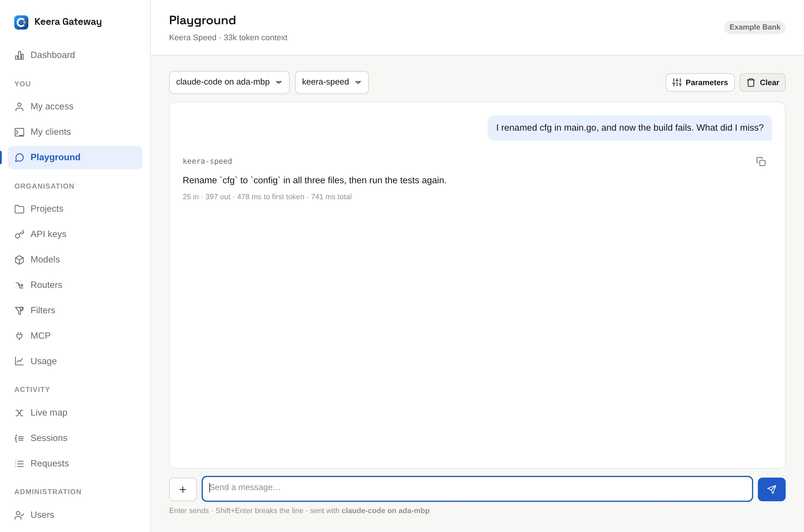This screenshot has width=804, height=532.
Task: Open the My access page
Action: pyautogui.click(x=52, y=106)
